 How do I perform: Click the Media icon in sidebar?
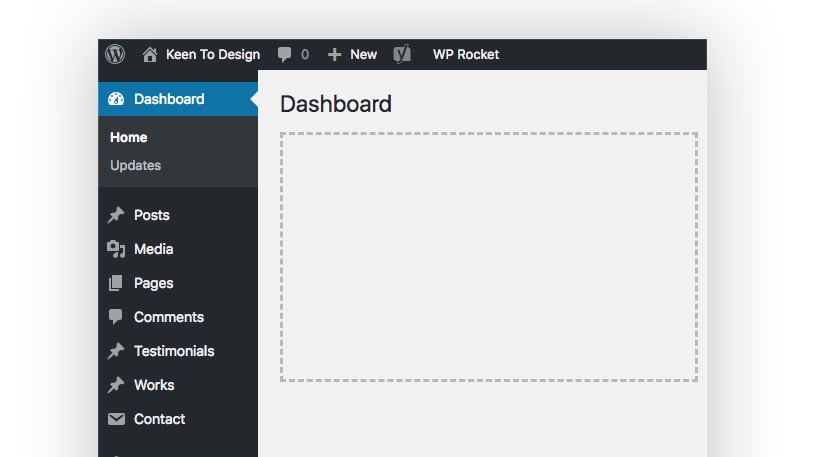point(116,249)
